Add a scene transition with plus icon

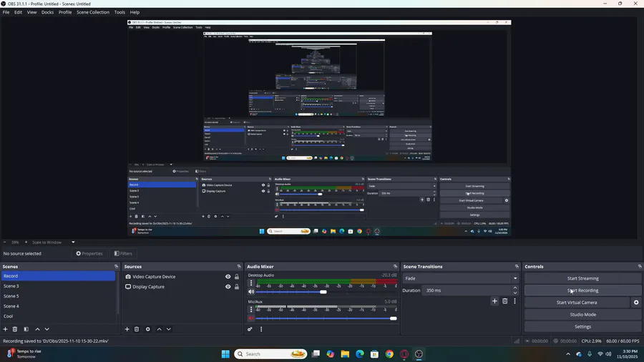tap(494, 301)
